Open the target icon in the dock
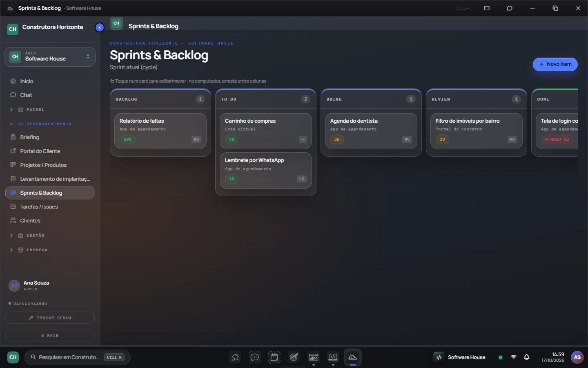The image size is (588, 368). pyautogui.click(x=294, y=357)
